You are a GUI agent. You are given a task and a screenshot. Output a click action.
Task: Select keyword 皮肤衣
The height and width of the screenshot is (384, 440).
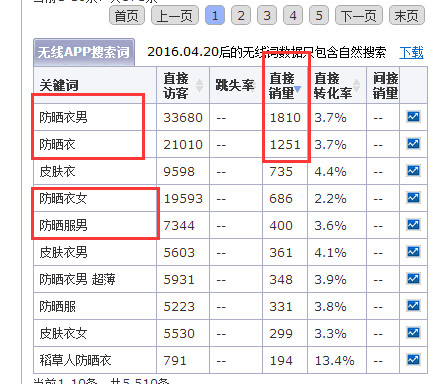coord(57,171)
